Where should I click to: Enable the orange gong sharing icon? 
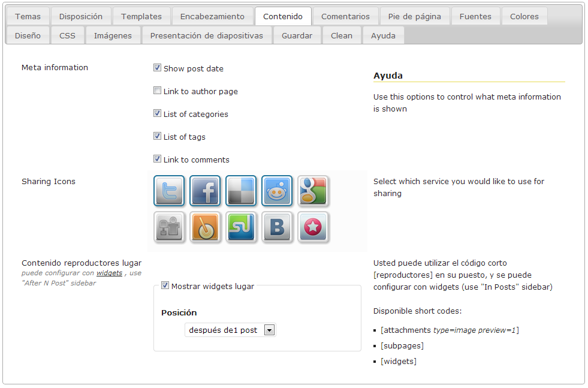pos(205,227)
